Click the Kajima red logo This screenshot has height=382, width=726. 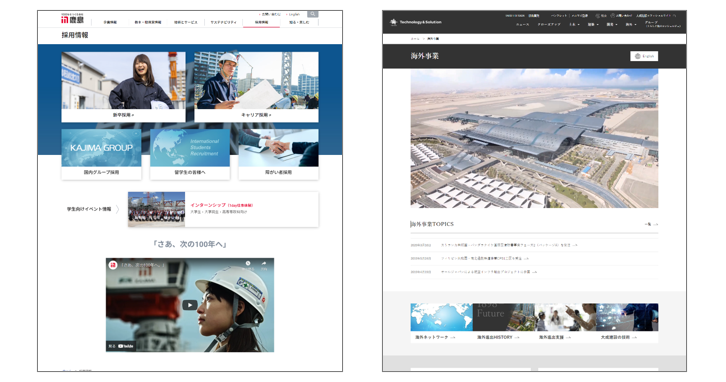[x=72, y=19]
